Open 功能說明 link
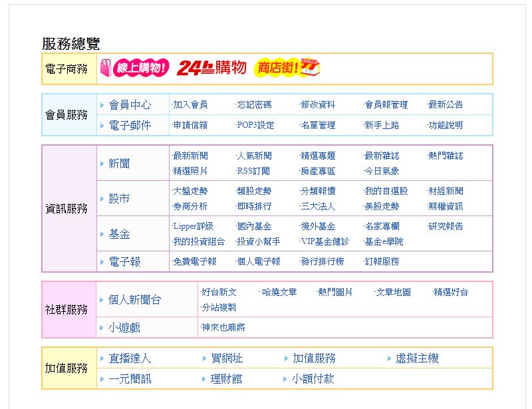This screenshot has height=409, width=532. pos(446,125)
